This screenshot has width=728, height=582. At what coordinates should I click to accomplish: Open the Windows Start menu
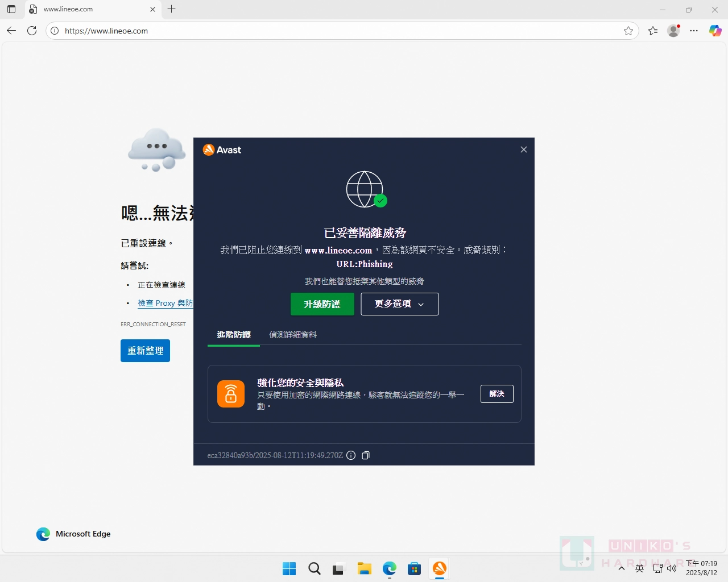point(289,568)
